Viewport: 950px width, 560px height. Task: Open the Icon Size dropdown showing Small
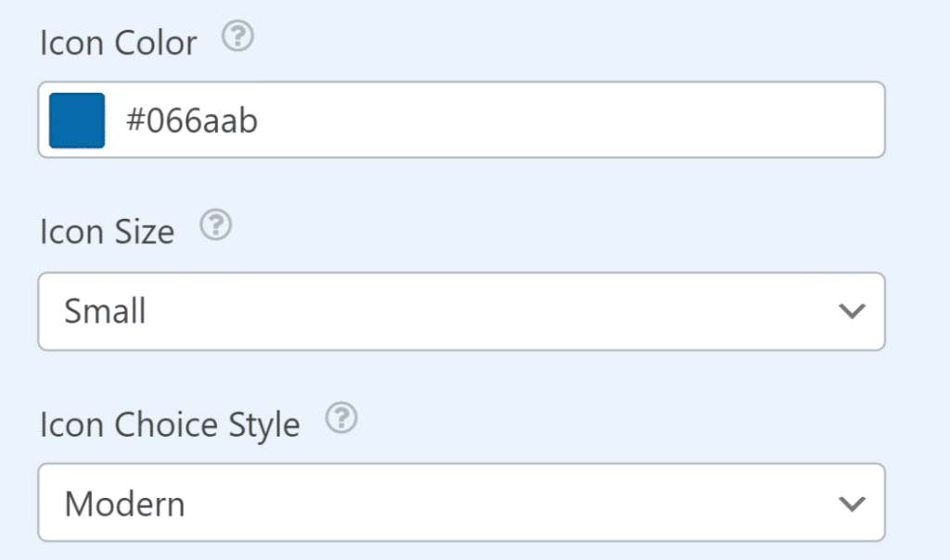(461, 312)
